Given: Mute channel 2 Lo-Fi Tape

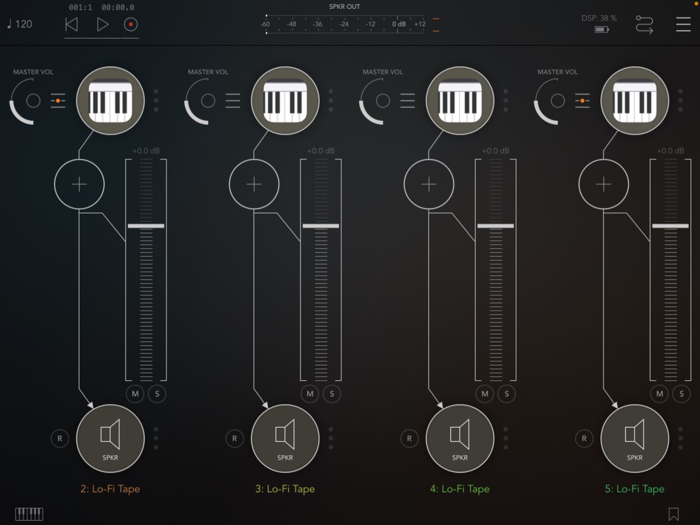Looking at the screenshot, I should click(x=135, y=394).
